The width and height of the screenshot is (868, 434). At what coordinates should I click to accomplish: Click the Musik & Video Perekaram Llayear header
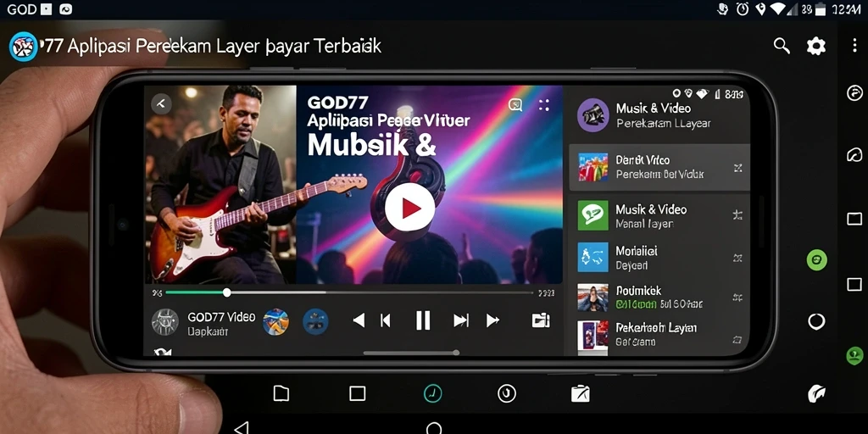663,115
